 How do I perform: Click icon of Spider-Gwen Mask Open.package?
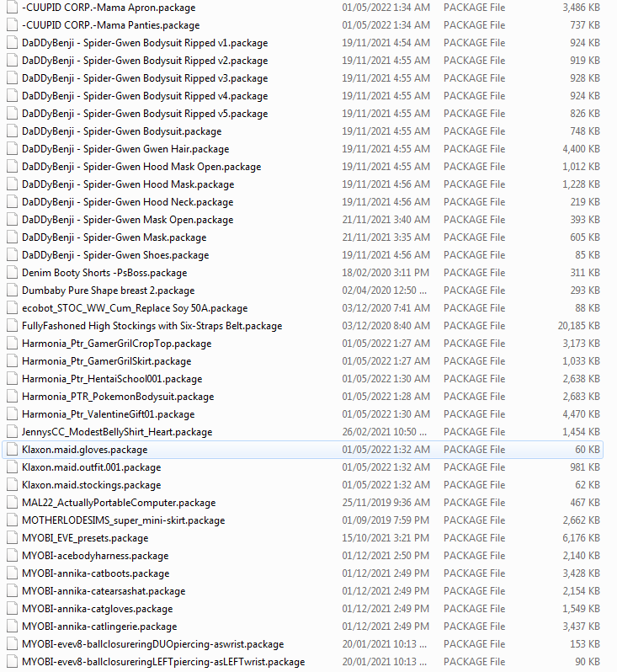coord(12,220)
